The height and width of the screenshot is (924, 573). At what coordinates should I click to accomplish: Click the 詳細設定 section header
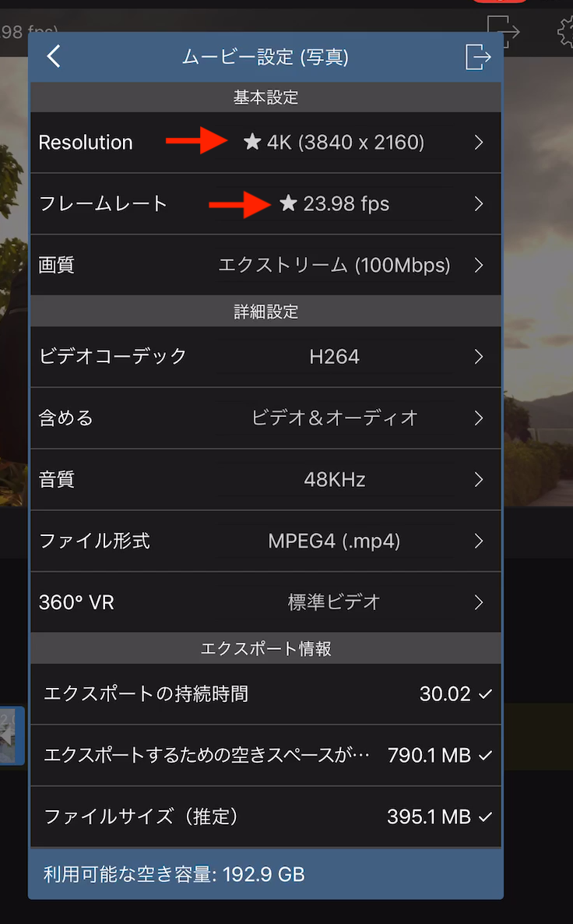(265, 311)
